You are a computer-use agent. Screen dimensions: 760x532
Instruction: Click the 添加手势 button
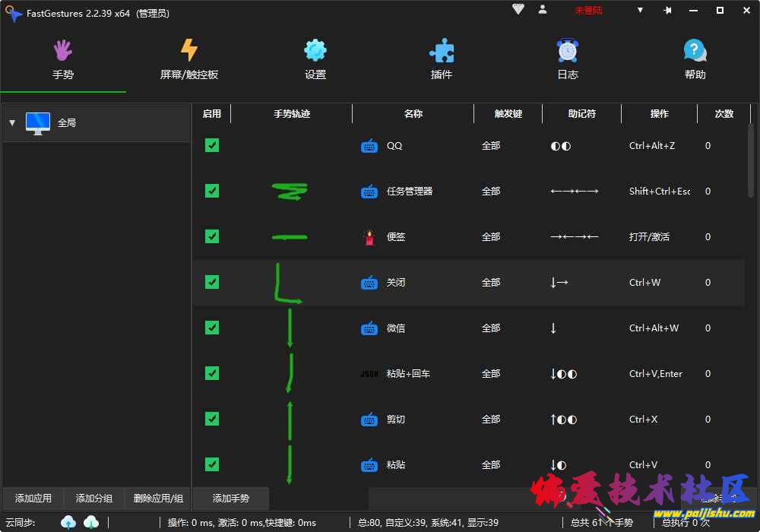click(x=231, y=499)
